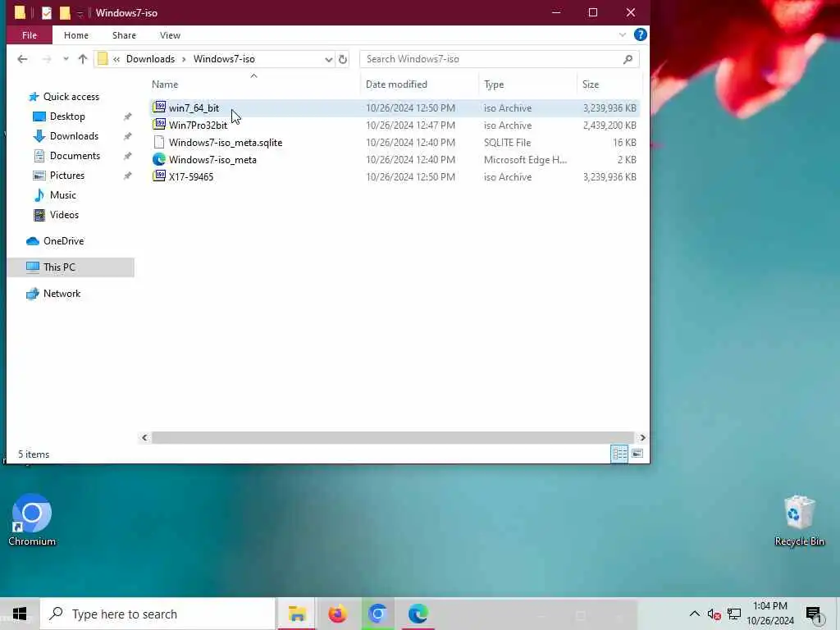The height and width of the screenshot is (630, 840).
Task: Open the Chromium desktop shortcut
Action: click(32, 519)
